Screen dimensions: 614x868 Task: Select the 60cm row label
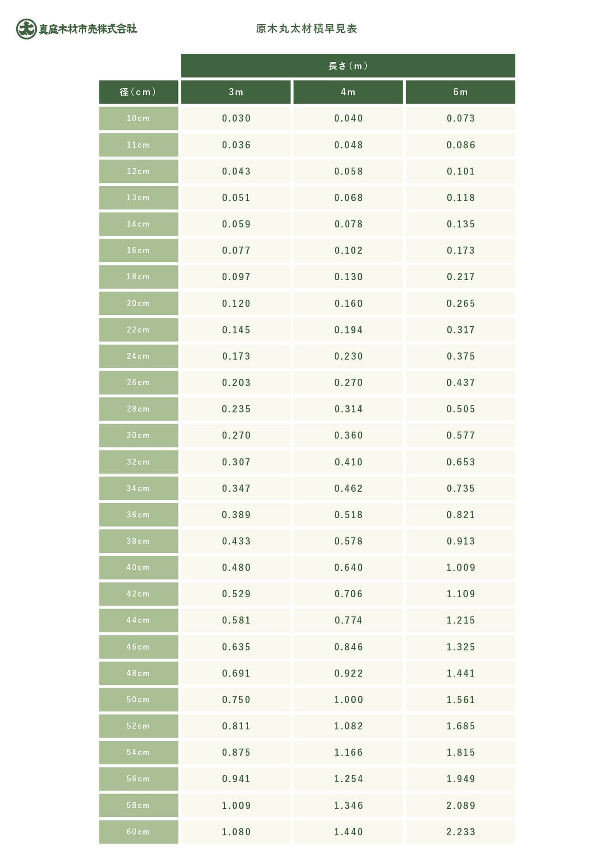coord(138,831)
